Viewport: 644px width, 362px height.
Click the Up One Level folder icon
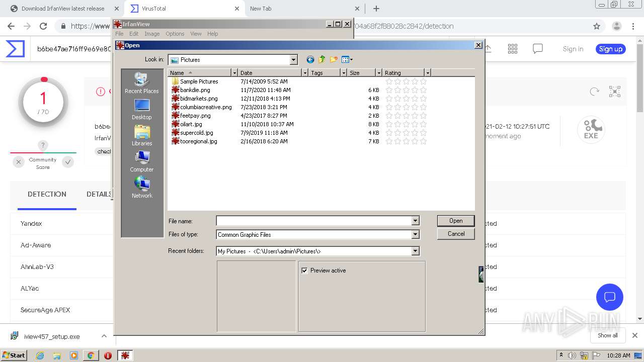[x=322, y=60]
